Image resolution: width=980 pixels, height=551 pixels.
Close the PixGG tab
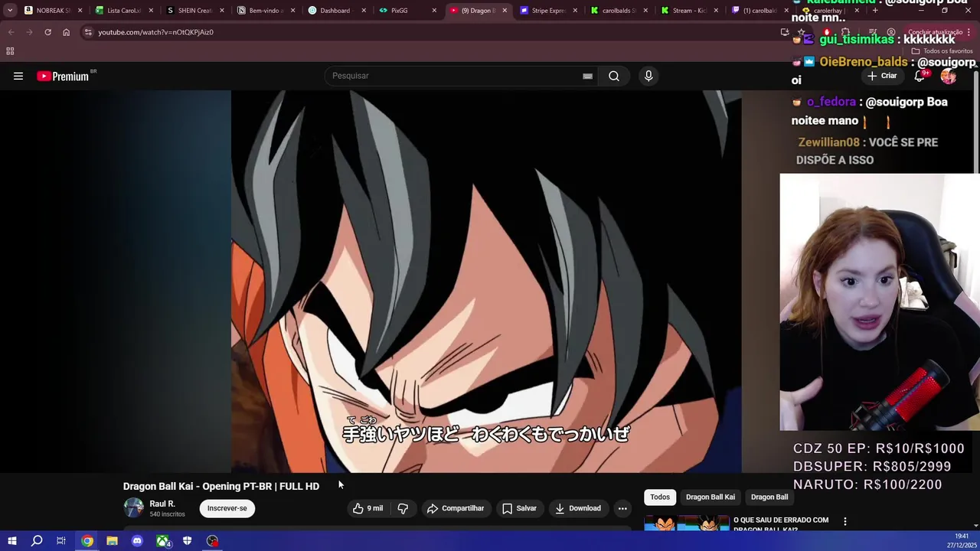[434, 11]
